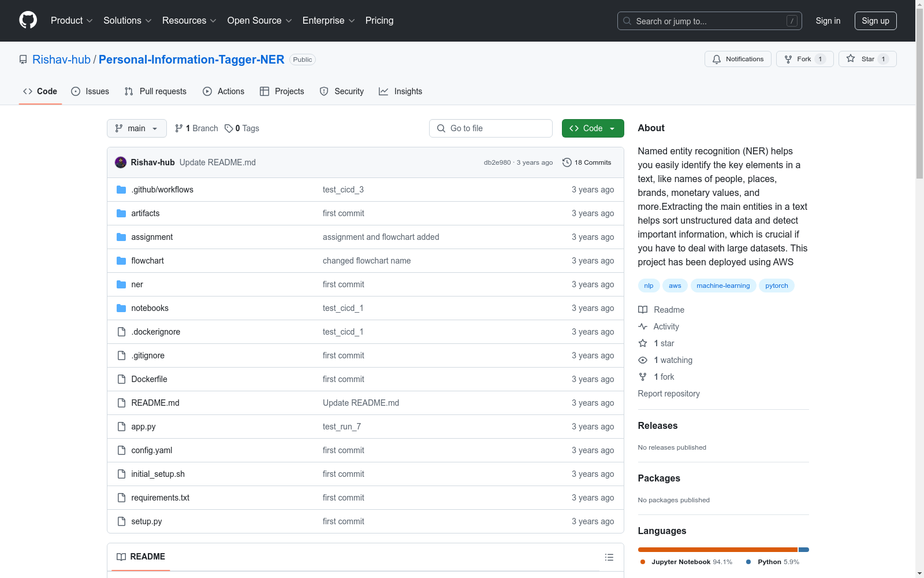Switch to the Projects tab
Viewport: 924px width, 578px height.
tap(282, 91)
